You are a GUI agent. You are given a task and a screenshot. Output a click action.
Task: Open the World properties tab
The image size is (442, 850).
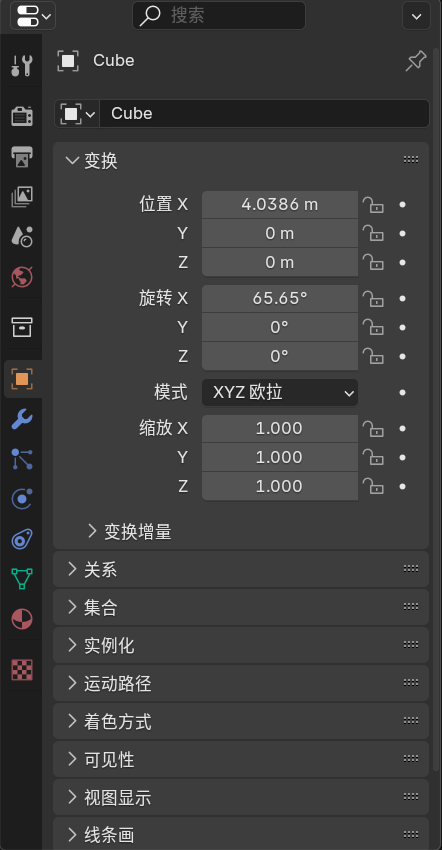click(x=22, y=276)
